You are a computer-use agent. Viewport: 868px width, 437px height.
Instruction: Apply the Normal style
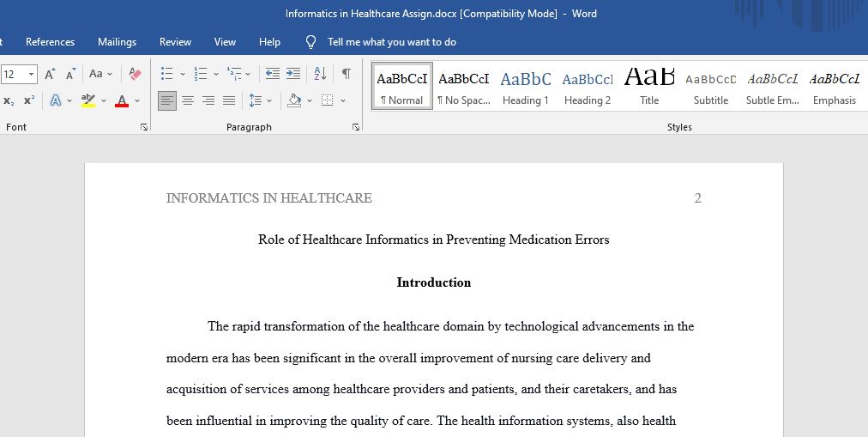click(402, 86)
